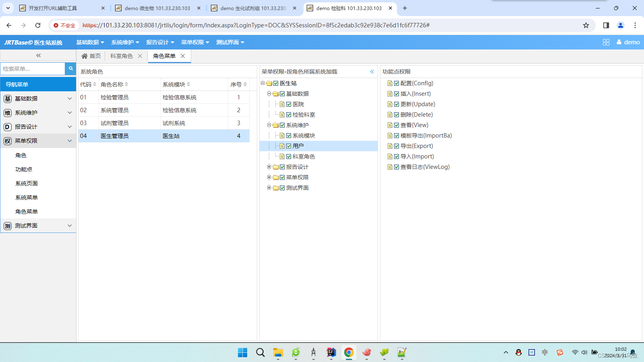
Task: Uncheck 导出(Export) permission
Action: 396,146
